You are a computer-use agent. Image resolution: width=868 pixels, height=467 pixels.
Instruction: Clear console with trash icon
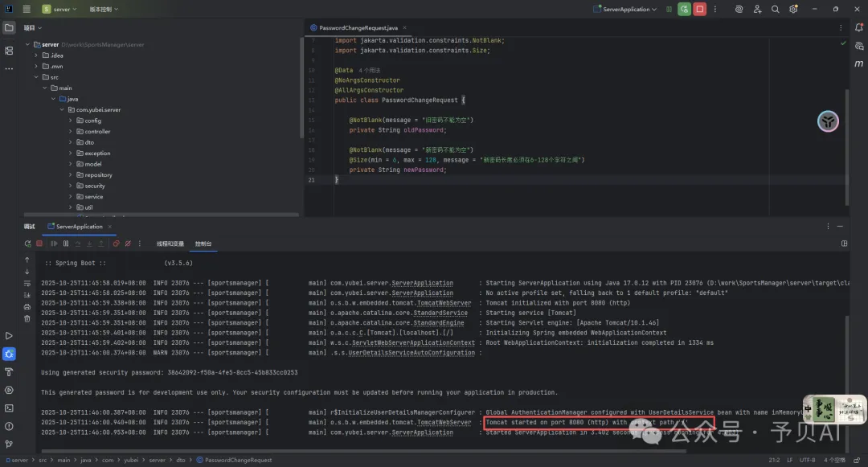pyautogui.click(x=27, y=319)
